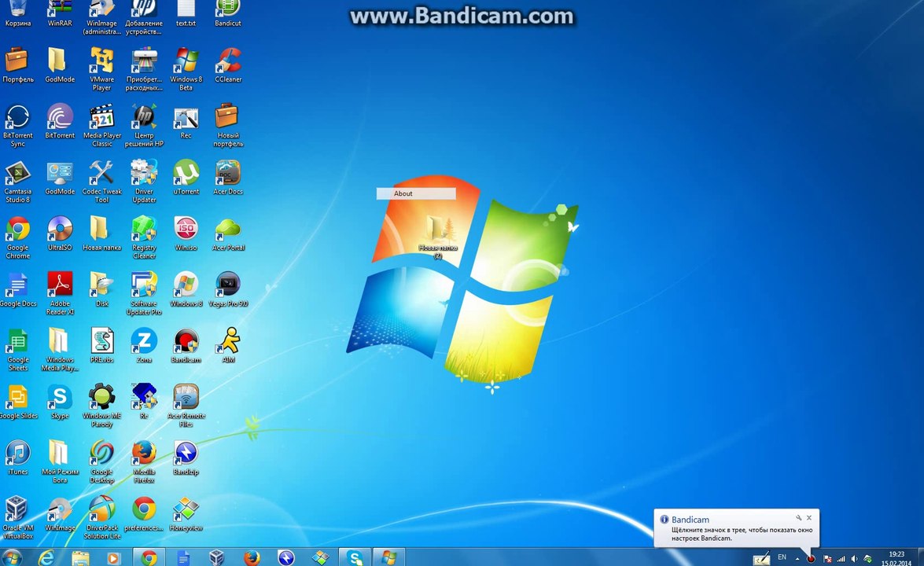The image size is (924, 566).
Task: Click the VMware Player shortcut
Action: (x=101, y=69)
